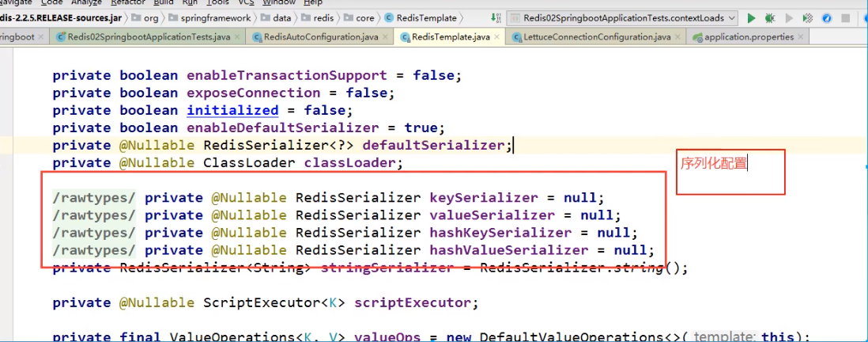Click the RedisTemplate class breadcrumb
Image resolution: width=868 pixels, height=342 pixels.
coord(421,17)
